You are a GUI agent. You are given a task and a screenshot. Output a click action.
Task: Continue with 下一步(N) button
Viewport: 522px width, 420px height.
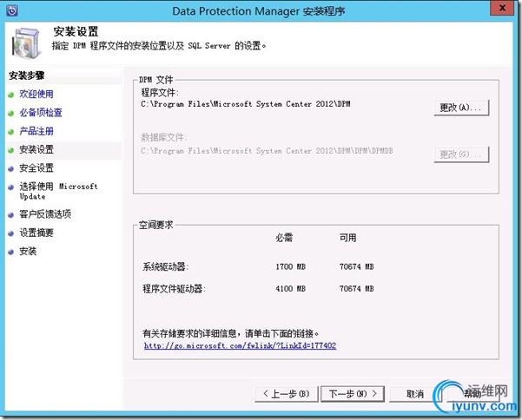353,394
